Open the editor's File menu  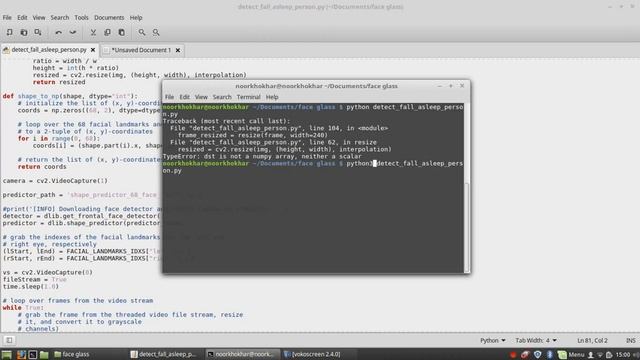coord(7,18)
